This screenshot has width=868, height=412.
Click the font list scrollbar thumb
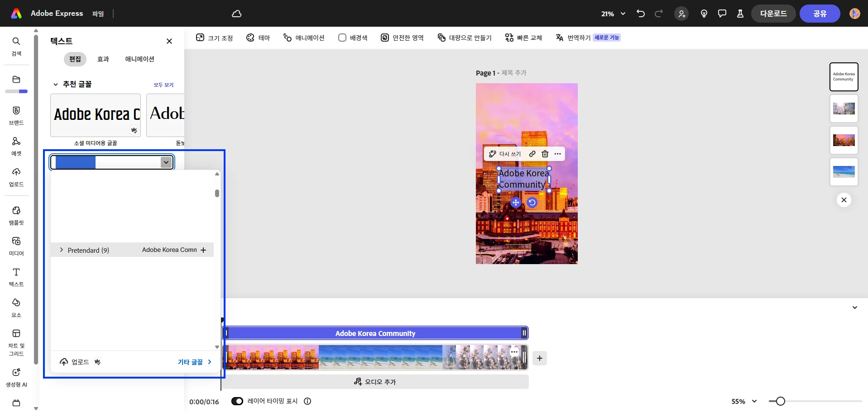[217, 193]
